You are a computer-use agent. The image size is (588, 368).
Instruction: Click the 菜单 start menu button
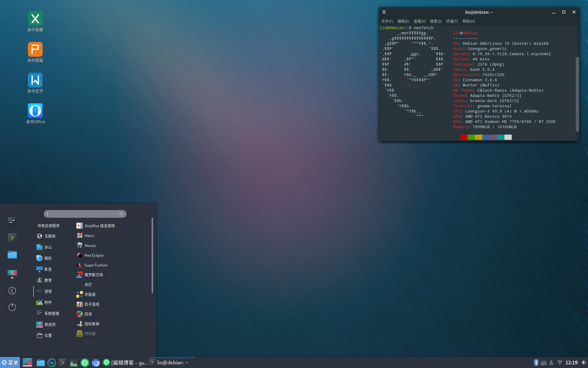point(10,362)
